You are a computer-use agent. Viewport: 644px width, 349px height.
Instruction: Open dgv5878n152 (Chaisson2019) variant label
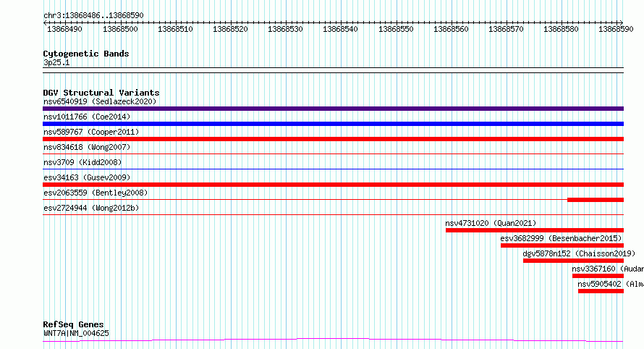click(579, 253)
